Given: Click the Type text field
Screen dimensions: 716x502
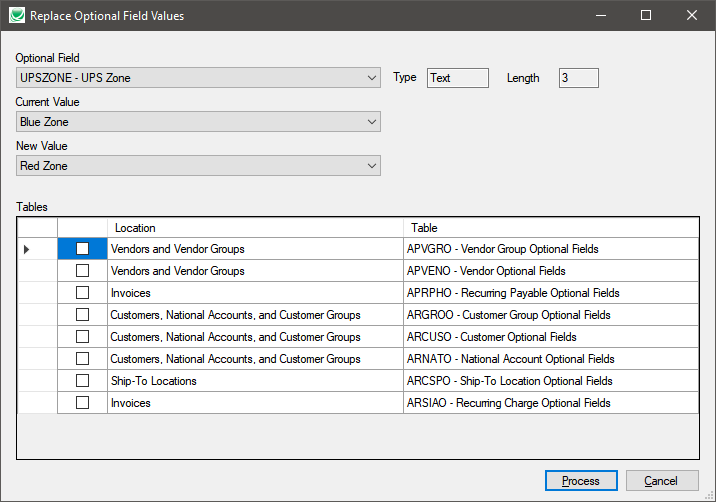Looking at the screenshot, I should (x=457, y=78).
